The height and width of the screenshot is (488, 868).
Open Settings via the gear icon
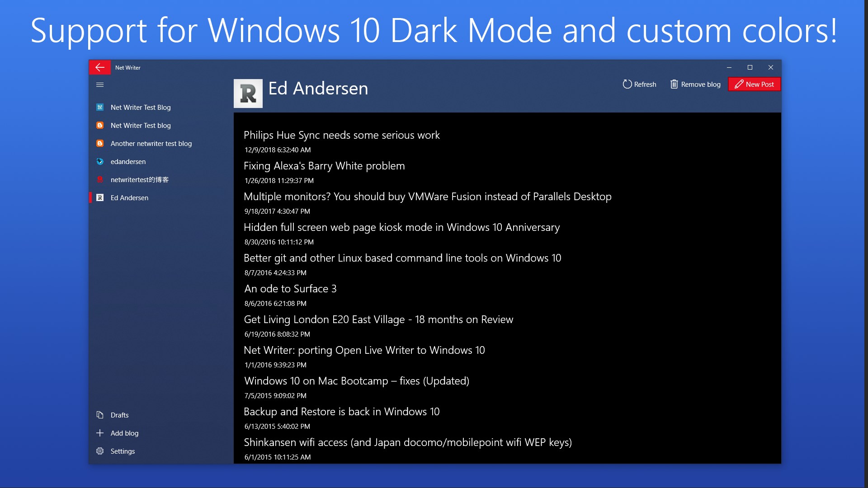pos(100,451)
